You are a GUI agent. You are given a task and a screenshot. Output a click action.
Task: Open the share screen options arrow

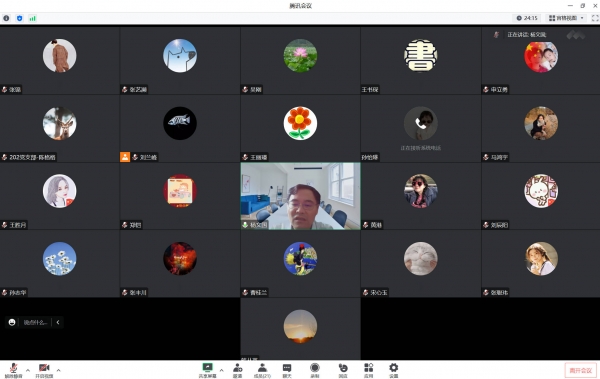click(x=221, y=370)
